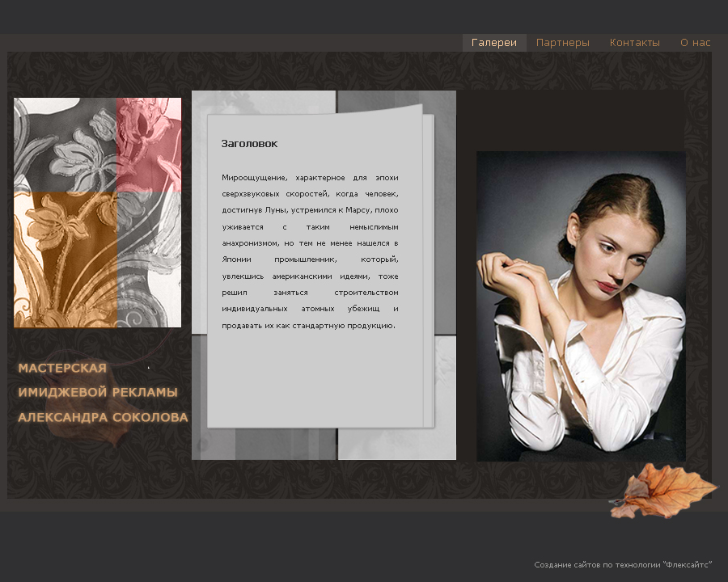This screenshot has height=582, width=728.
Task: Click the dark navigation bar area
Action: click(243, 42)
